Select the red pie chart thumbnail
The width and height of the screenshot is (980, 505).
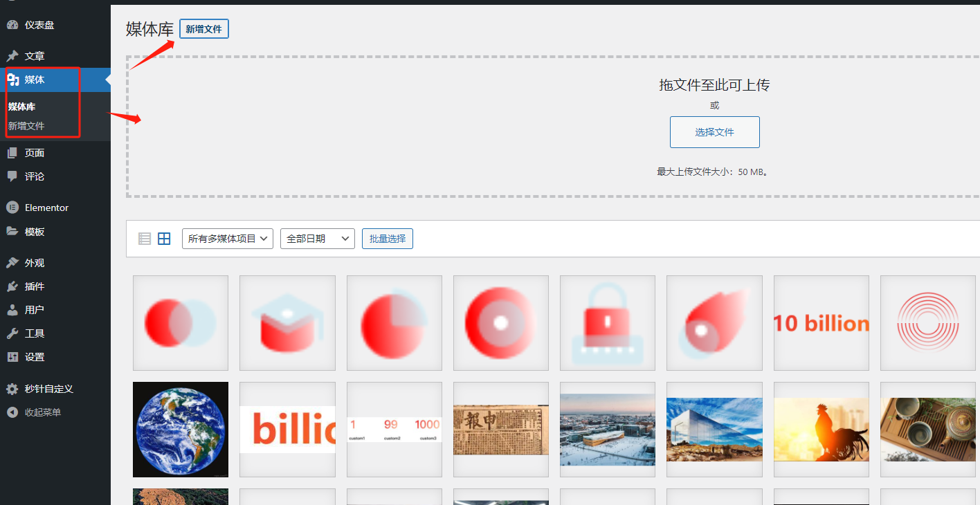(x=394, y=323)
